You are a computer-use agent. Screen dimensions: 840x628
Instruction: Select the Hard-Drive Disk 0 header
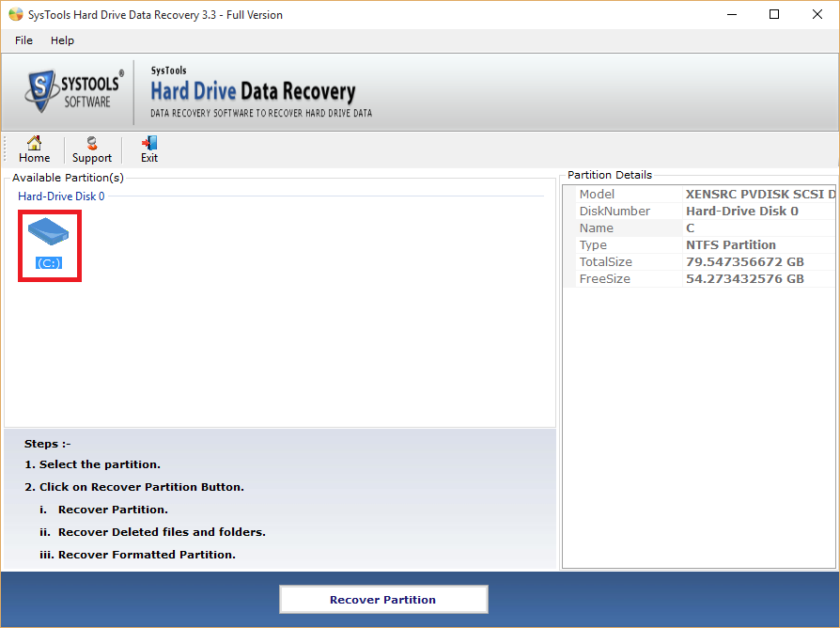61,196
